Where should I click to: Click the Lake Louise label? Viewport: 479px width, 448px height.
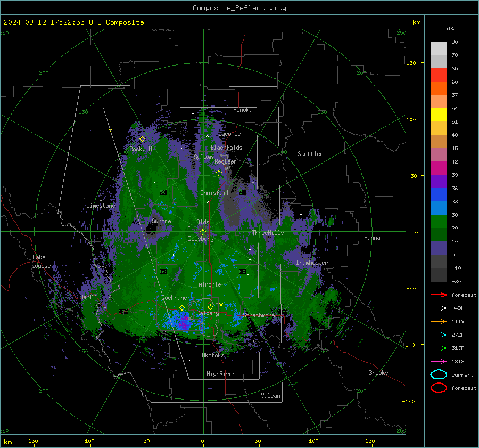coord(41,262)
